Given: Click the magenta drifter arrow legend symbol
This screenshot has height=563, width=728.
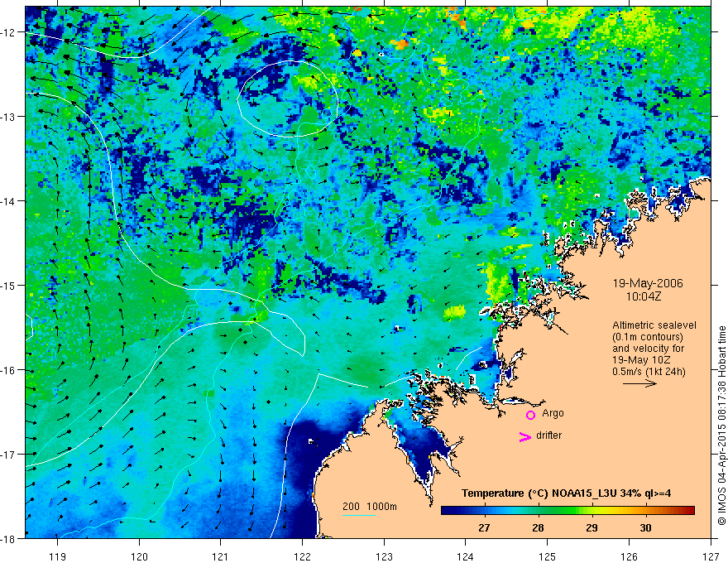Looking at the screenshot, I should point(525,436).
